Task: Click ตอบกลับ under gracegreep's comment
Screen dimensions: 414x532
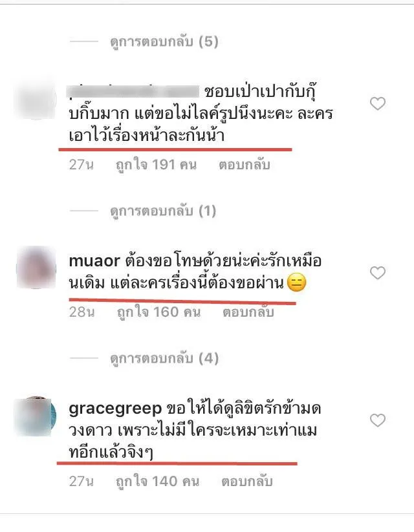Action: [247, 482]
